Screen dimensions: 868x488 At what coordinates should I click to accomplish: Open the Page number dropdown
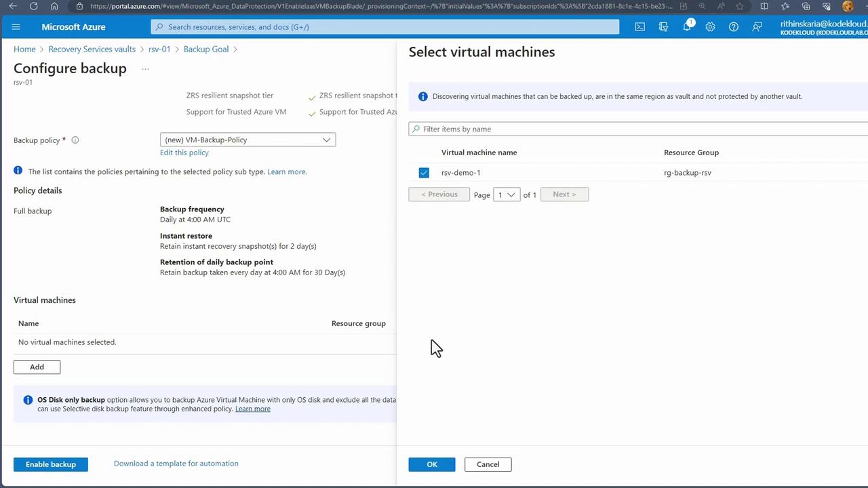[x=507, y=195]
